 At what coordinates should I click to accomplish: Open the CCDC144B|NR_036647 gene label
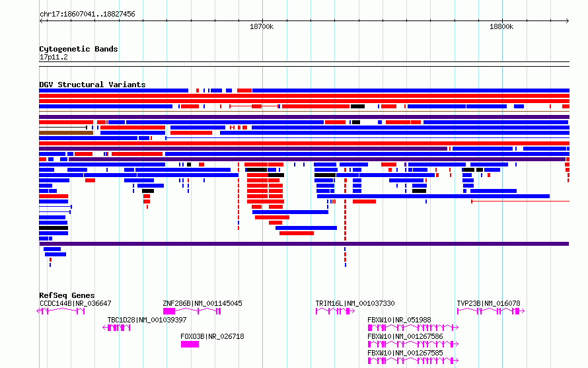pyautogui.click(x=75, y=303)
